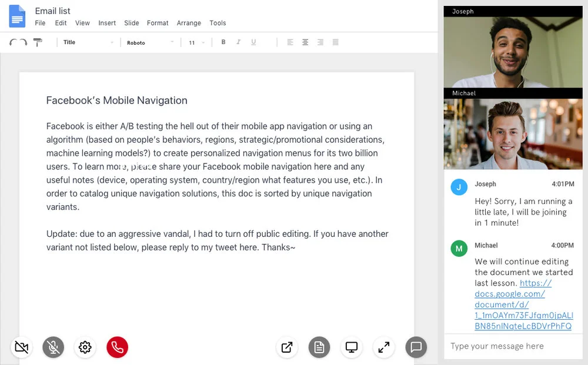Click the 4:01PM message timestamp
588x365 pixels.
tap(563, 184)
